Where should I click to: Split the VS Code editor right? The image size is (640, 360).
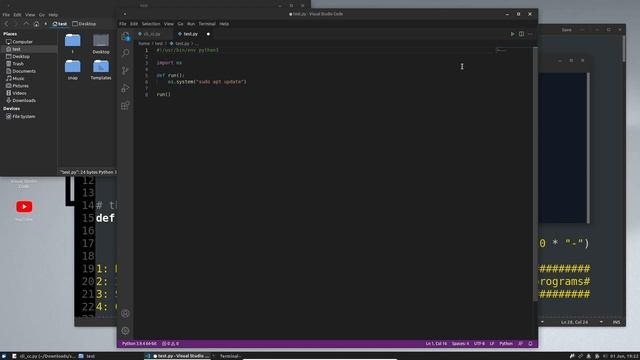coord(521,34)
